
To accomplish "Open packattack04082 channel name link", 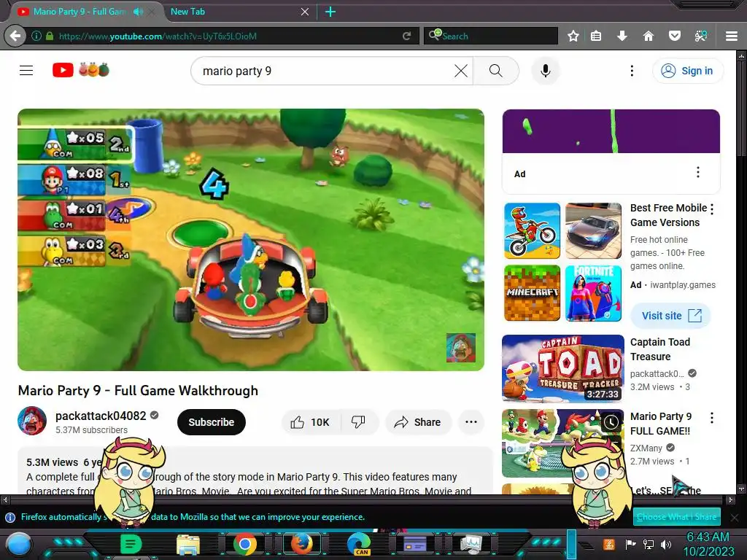I will [101, 416].
